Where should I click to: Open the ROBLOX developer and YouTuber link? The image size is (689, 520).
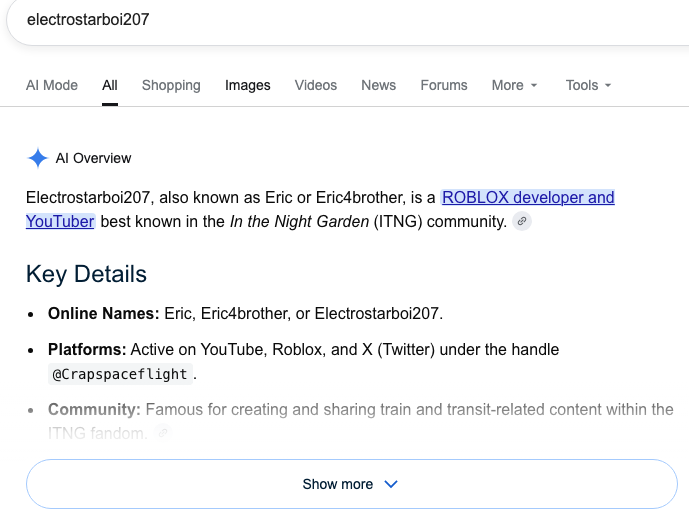coord(528,198)
